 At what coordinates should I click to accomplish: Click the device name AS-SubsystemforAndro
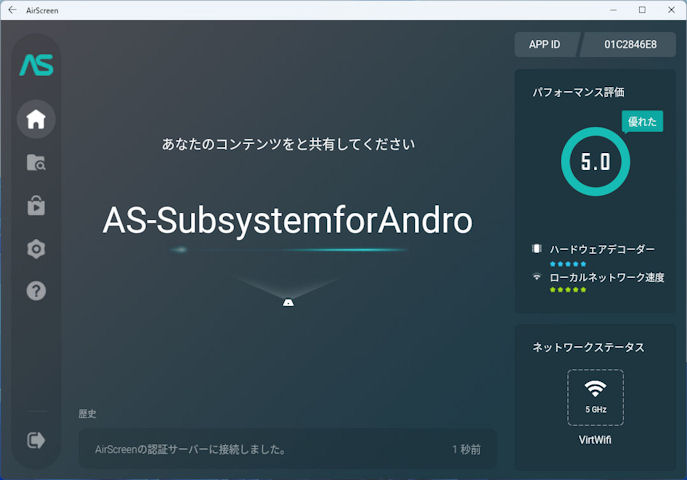click(x=287, y=220)
